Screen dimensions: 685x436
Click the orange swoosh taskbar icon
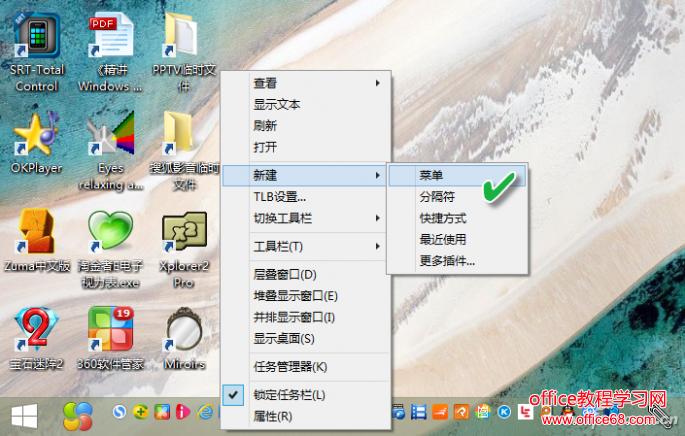click(440, 412)
